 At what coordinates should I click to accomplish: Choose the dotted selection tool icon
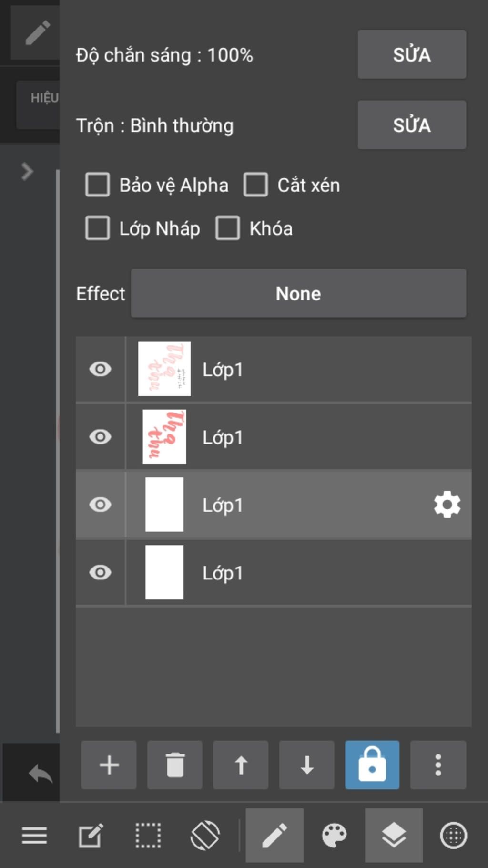tap(148, 836)
